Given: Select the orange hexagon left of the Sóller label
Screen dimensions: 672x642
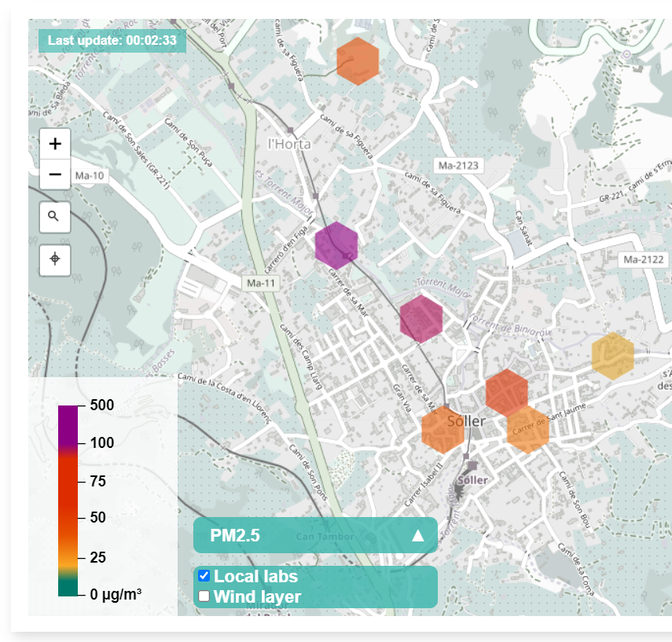Looking at the screenshot, I should (x=442, y=430).
